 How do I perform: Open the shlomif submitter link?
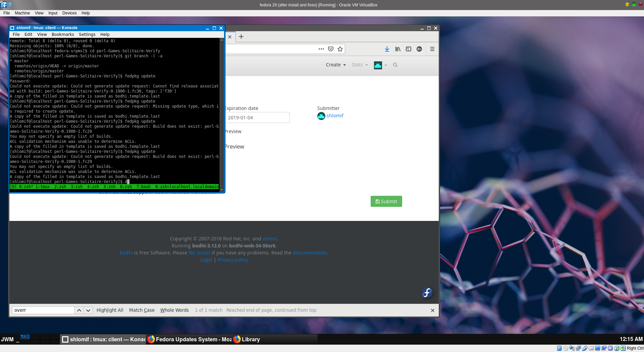point(335,116)
